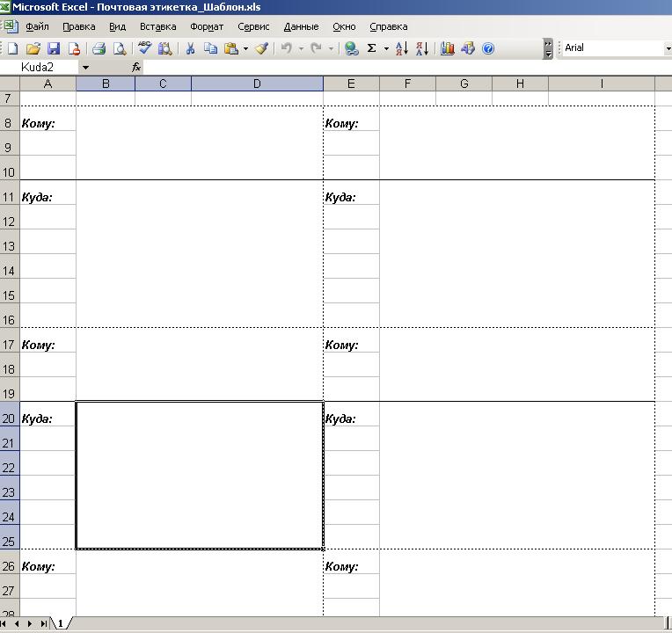Viewport: 672px width, 633px height.
Task: Switch to sheet tab 1
Action: (62, 623)
